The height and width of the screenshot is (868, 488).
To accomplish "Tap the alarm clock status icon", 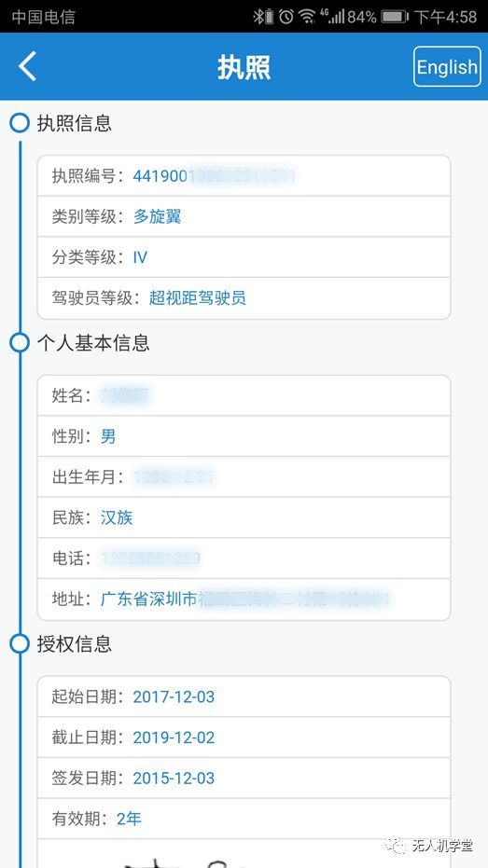I will coord(286,17).
